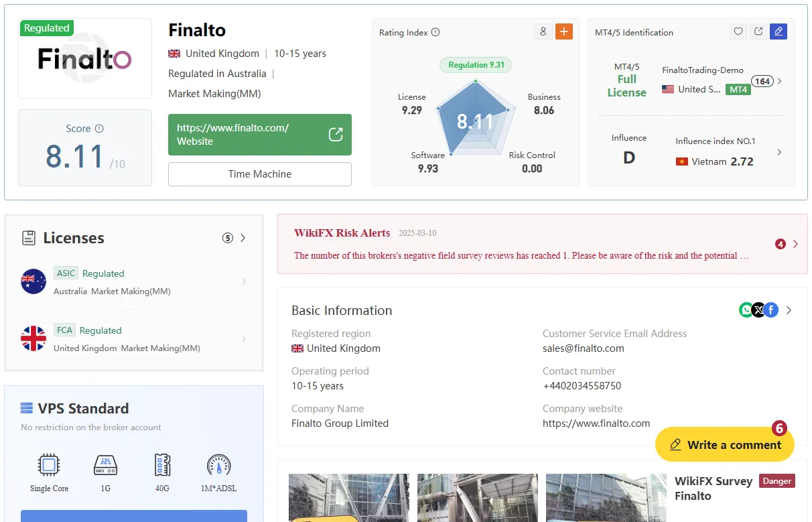Screen dimensions: 812x522
Task: Click the blue VPS button at bottom
Action: [x=134, y=516]
